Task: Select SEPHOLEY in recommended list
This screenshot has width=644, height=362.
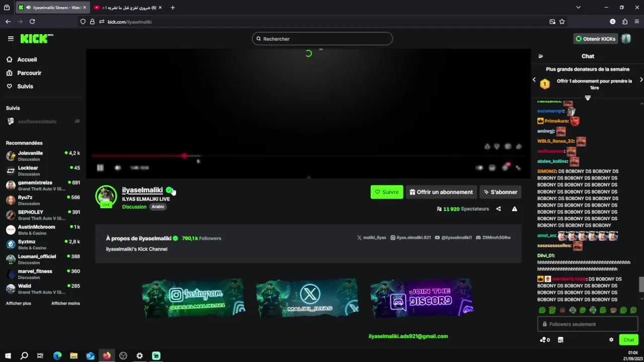Action: [43, 215]
